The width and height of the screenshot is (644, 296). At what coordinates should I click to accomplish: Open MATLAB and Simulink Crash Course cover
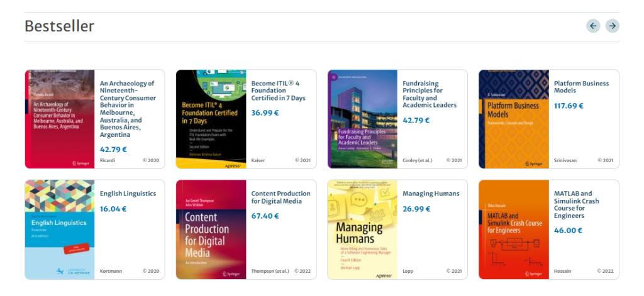click(x=514, y=229)
